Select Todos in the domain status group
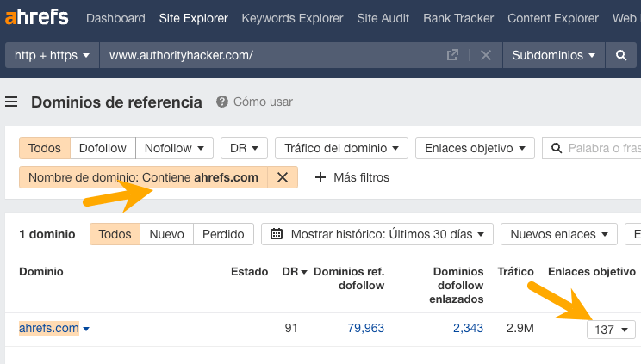Viewport: 641px width, 364px height. pyautogui.click(x=115, y=234)
